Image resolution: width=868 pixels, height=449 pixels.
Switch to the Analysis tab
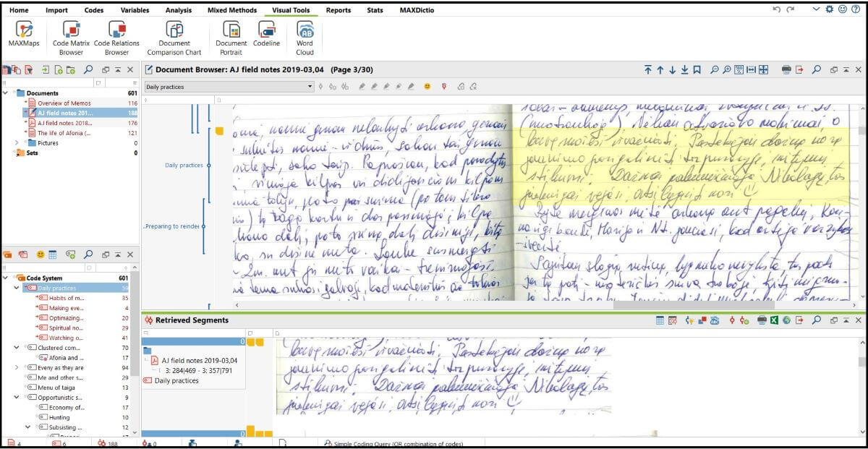[x=178, y=10]
